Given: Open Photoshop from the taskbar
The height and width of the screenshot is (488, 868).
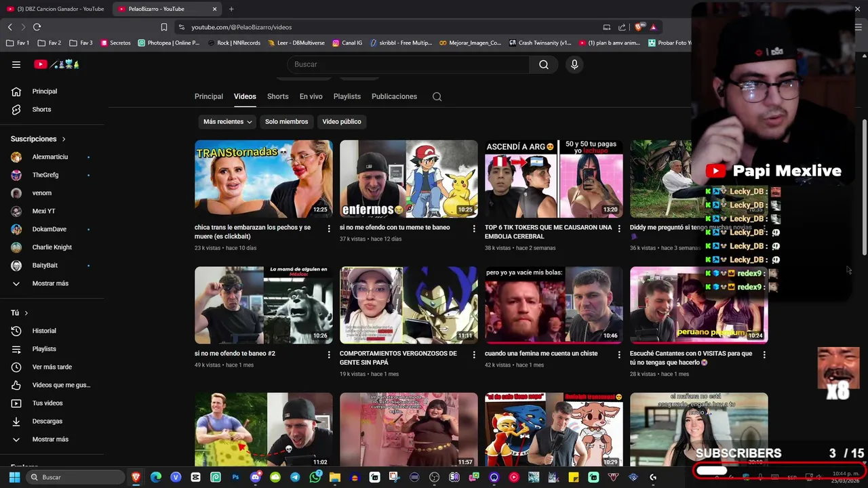Looking at the screenshot, I should click(x=235, y=477).
